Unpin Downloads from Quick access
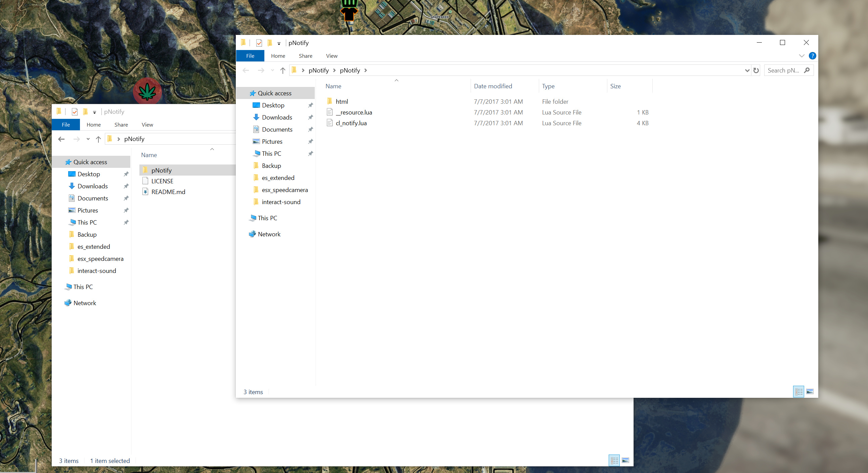 pyautogui.click(x=310, y=117)
